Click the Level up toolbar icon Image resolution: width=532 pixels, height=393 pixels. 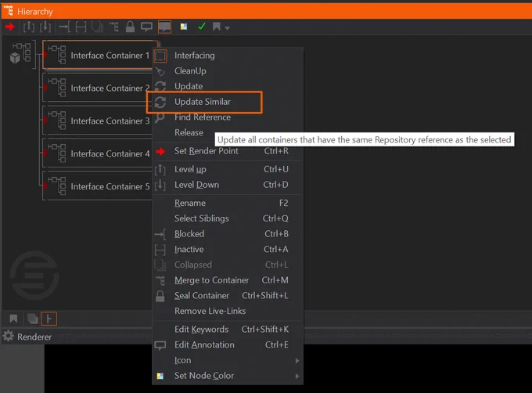tap(29, 27)
